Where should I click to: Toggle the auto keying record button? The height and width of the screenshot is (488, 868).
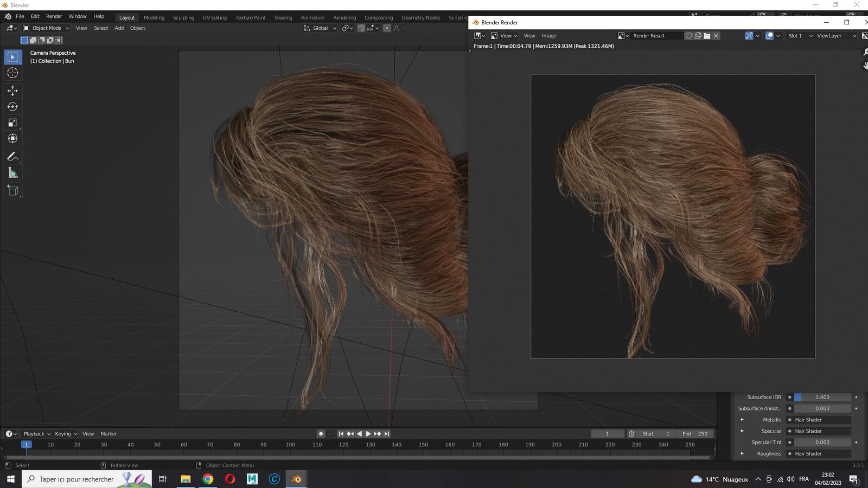[x=321, y=434]
